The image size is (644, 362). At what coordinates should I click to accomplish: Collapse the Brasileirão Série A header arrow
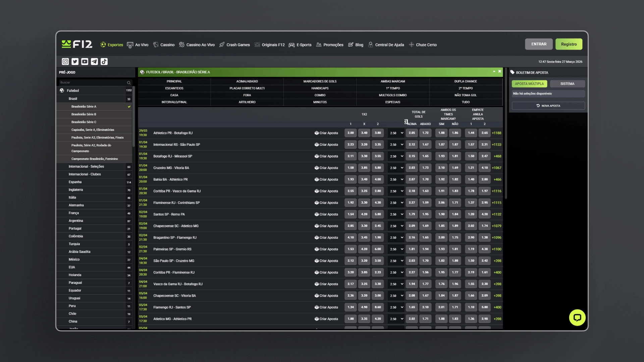[x=494, y=71]
